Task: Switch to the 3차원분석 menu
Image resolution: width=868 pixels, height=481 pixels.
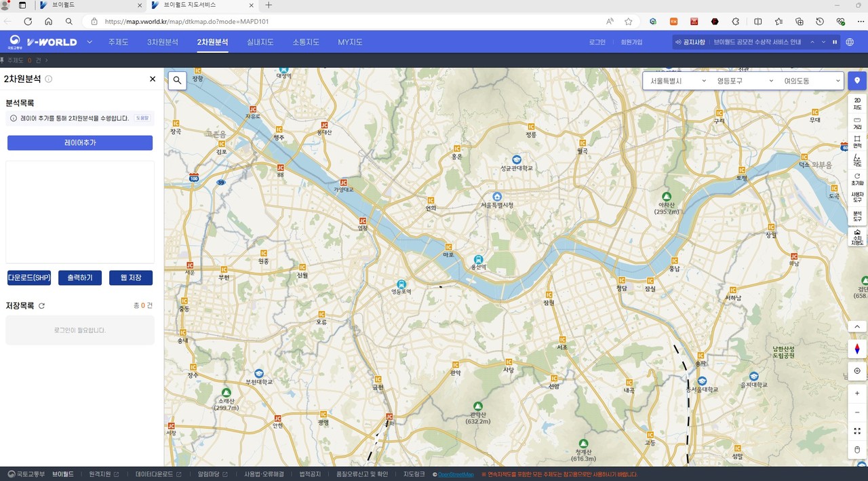Action: 163,42
